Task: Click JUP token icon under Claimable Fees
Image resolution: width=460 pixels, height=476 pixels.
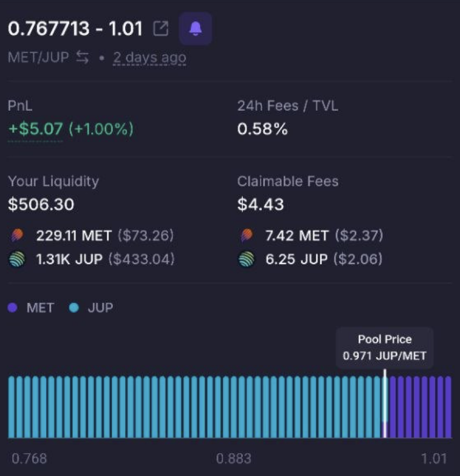Action: (247, 259)
